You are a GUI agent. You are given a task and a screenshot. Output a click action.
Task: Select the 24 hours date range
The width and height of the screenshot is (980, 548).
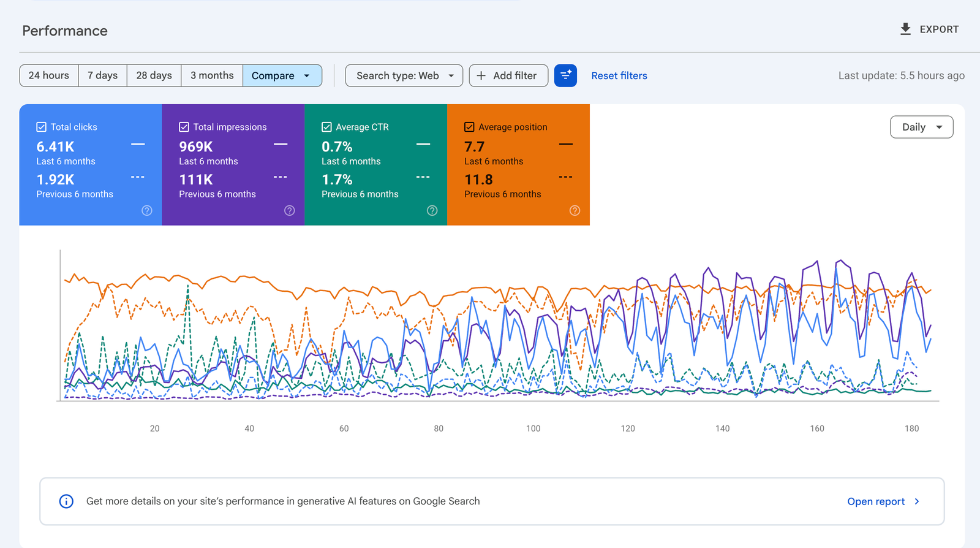pos(49,75)
